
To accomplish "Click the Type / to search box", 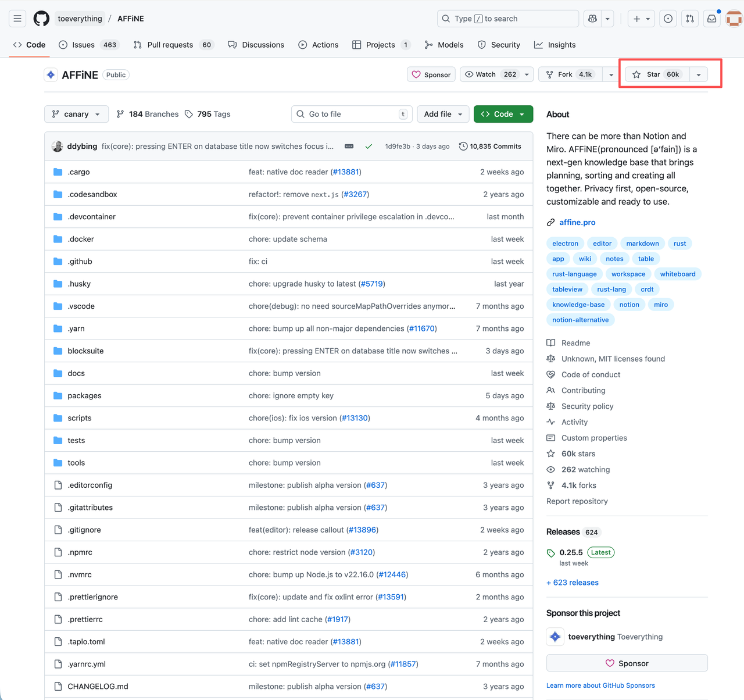I will tap(508, 19).
